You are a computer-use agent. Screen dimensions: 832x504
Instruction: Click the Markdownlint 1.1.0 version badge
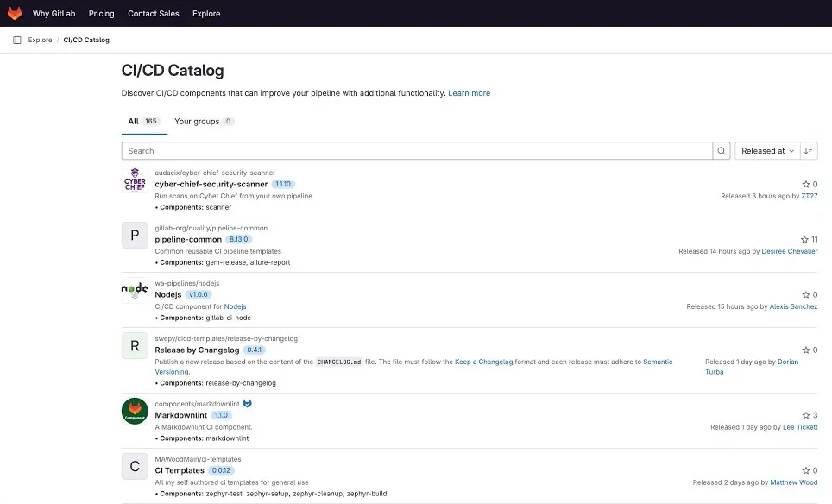point(221,415)
